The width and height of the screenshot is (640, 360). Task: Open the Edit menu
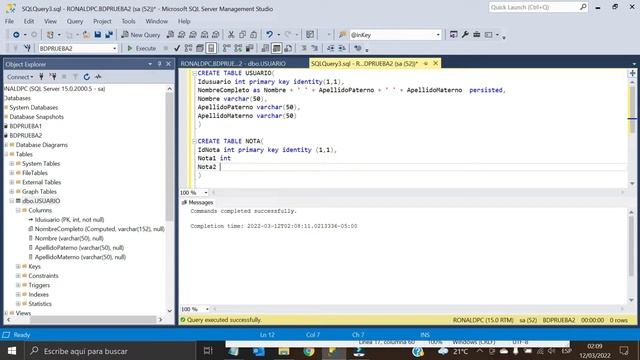pyautogui.click(x=29, y=21)
